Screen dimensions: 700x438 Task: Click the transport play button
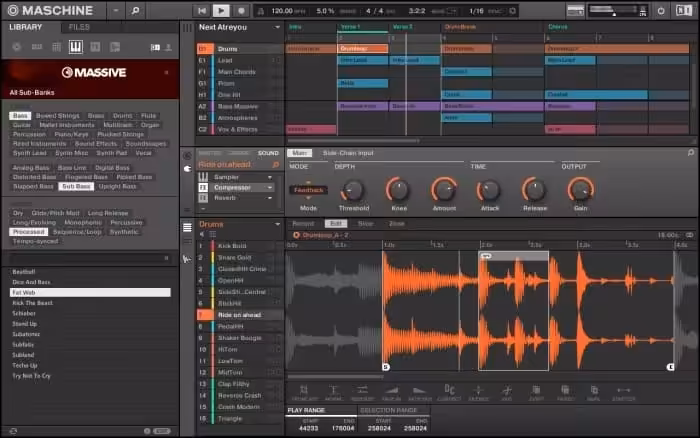coord(221,11)
